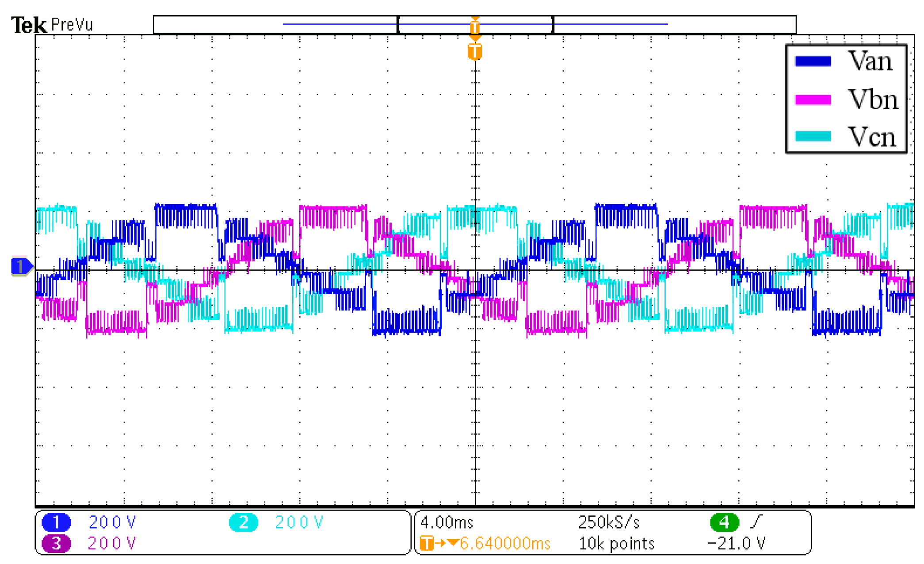Click the orange trigger T marker above the grid
This screenshot has width=924, height=564.
coord(475,52)
